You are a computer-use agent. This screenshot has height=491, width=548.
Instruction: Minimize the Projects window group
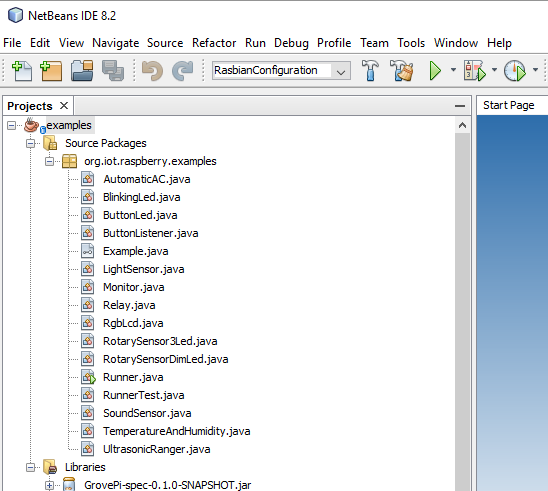pos(460,106)
